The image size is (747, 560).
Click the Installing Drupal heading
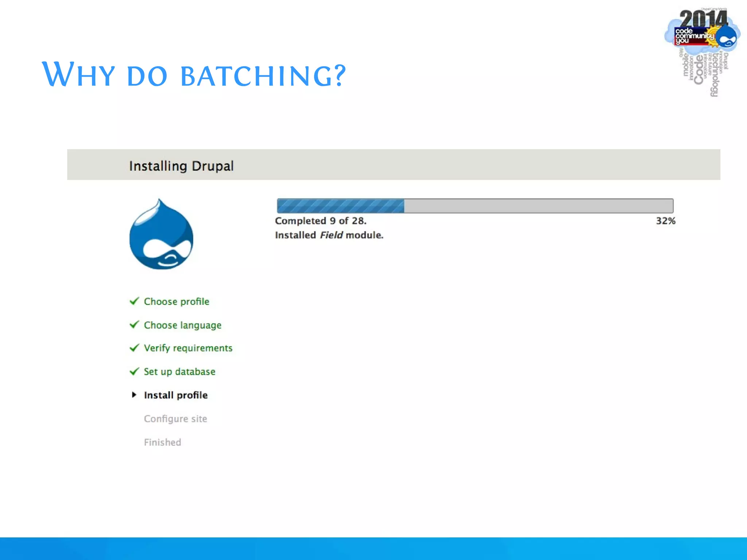tap(181, 166)
